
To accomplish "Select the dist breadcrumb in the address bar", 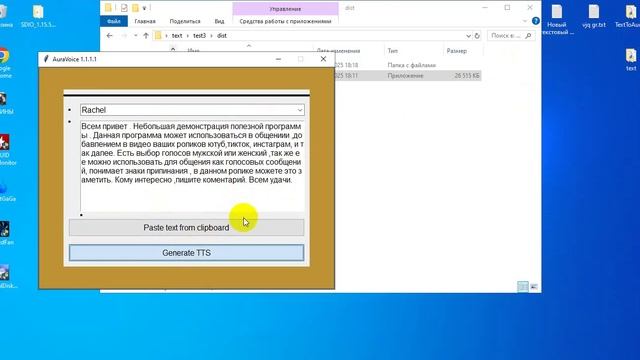I will pyautogui.click(x=222, y=36).
